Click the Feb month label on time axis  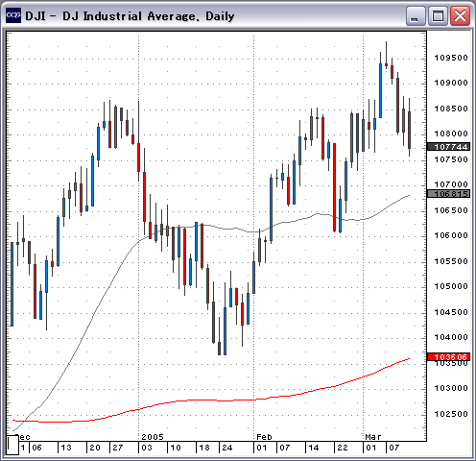coord(264,437)
